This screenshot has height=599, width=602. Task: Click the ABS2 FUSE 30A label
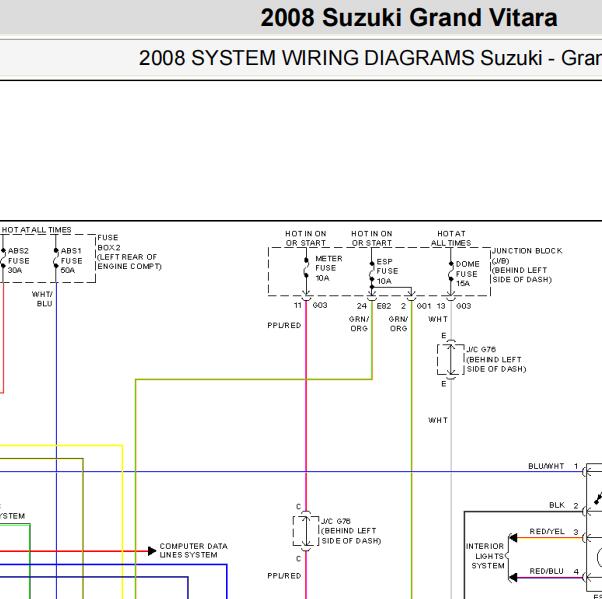pyautogui.click(x=18, y=261)
